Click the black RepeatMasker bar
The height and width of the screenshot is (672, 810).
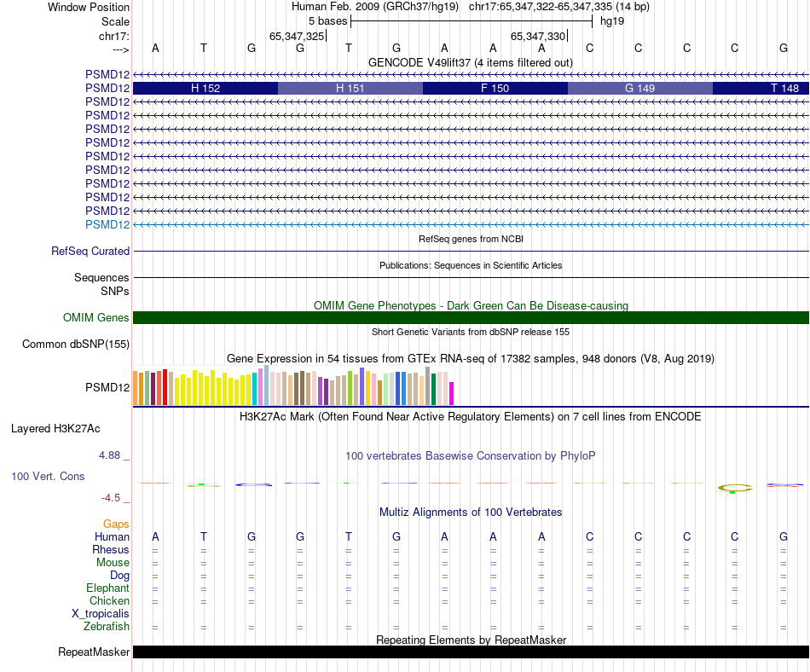472,652
